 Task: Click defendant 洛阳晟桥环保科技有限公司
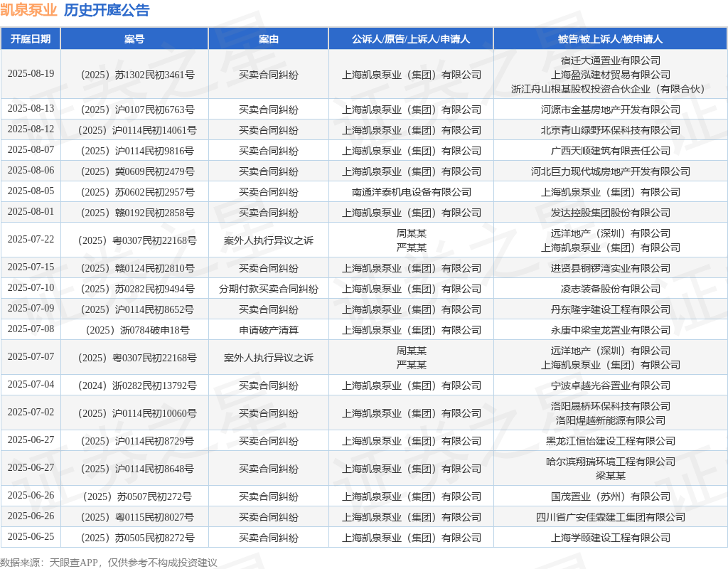610,406
